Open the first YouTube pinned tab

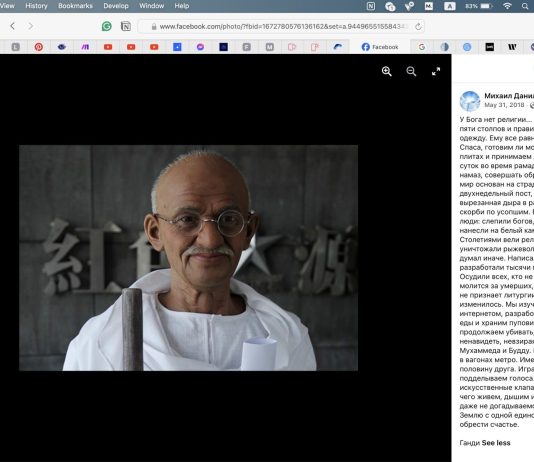pyautogui.click(x=108, y=47)
